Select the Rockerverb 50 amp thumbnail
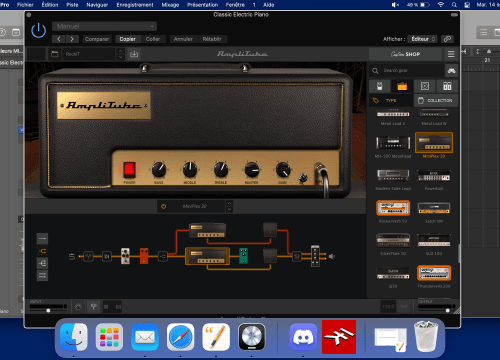 393,208
